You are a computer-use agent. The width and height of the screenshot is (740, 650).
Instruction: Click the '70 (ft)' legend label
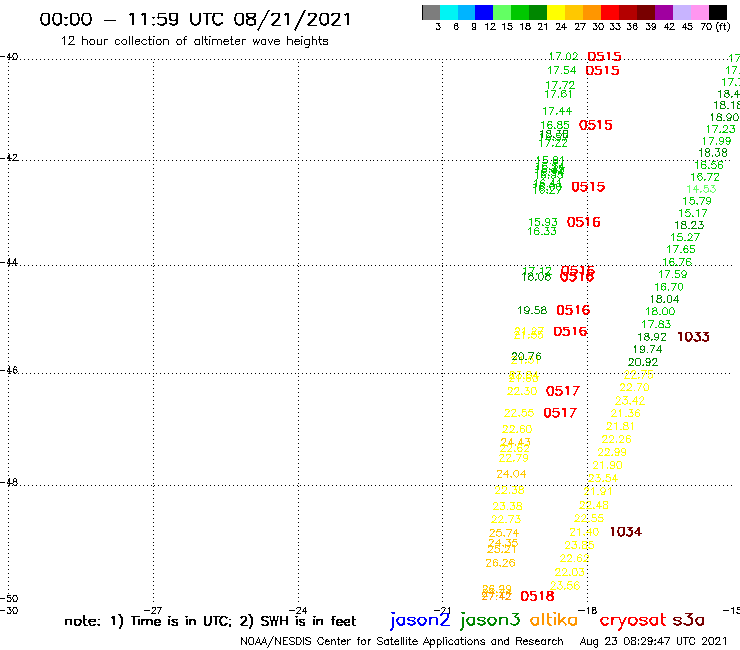click(x=715, y=26)
